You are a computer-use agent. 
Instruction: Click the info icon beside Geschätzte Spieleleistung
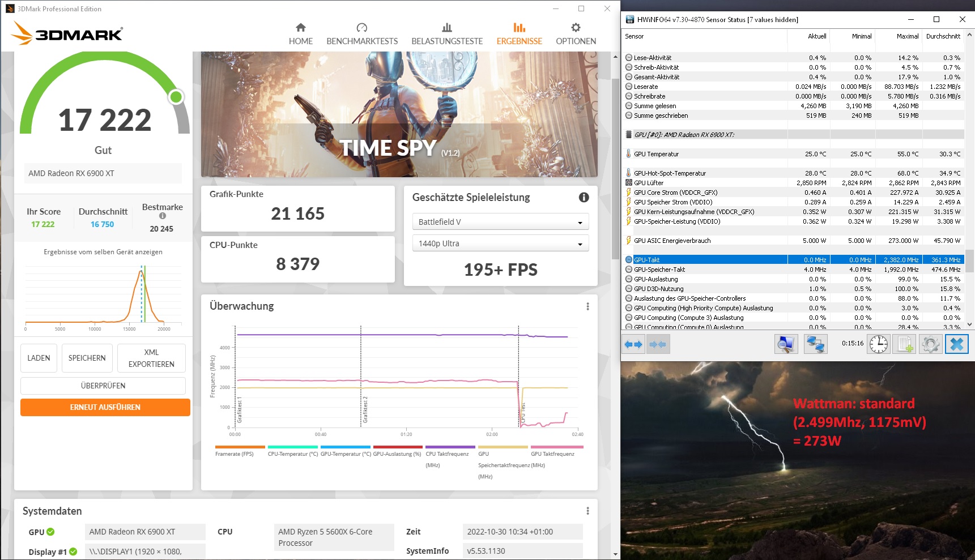click(x=584, y=197)
